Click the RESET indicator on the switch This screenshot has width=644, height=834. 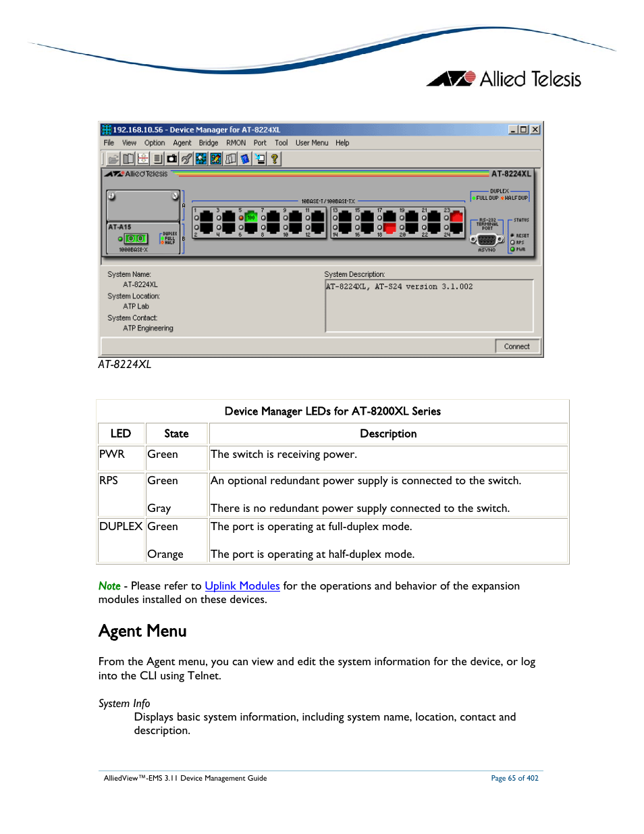tap(512, 236)
